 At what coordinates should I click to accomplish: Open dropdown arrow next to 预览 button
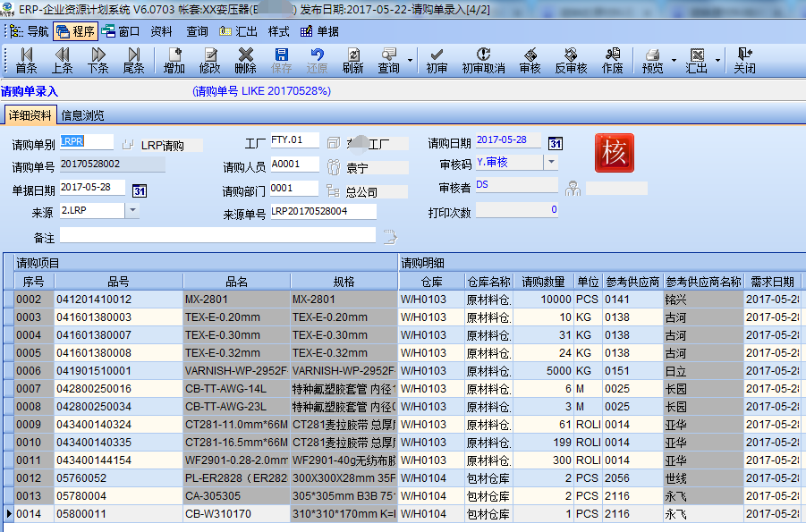(x=674, y=60)
